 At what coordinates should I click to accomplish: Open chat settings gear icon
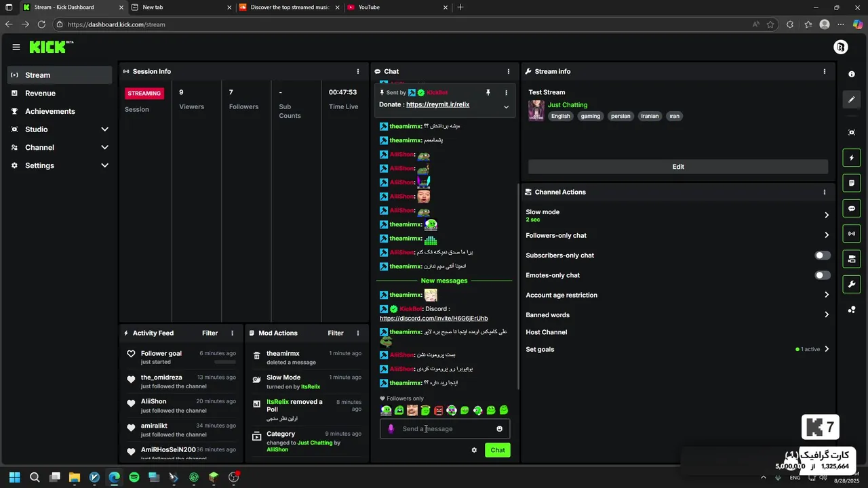(474, 450)
